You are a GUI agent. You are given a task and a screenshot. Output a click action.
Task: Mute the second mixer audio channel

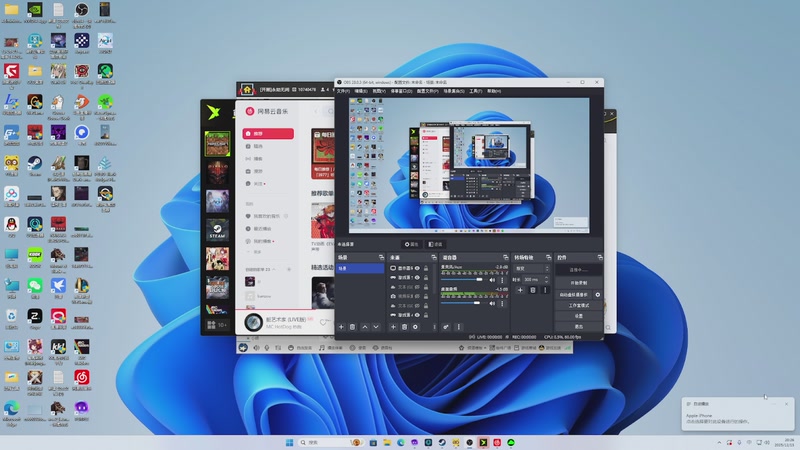(492, 304)
